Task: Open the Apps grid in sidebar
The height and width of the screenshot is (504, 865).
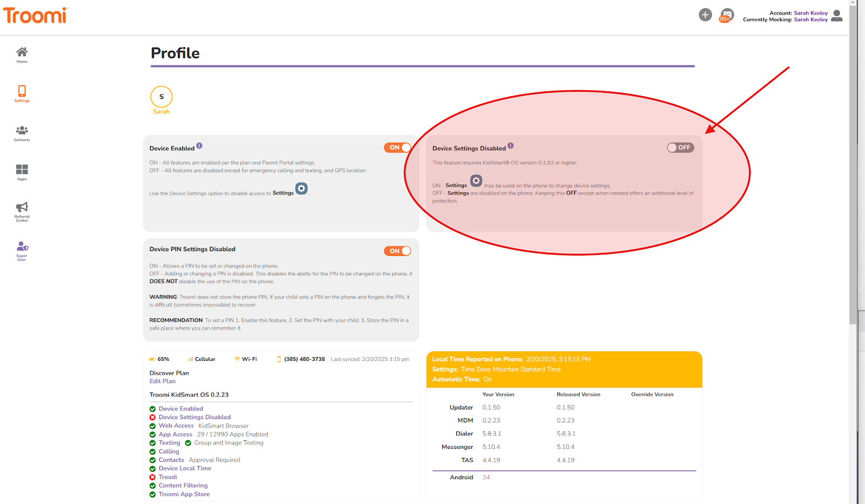Action: [x=22, y=172]
